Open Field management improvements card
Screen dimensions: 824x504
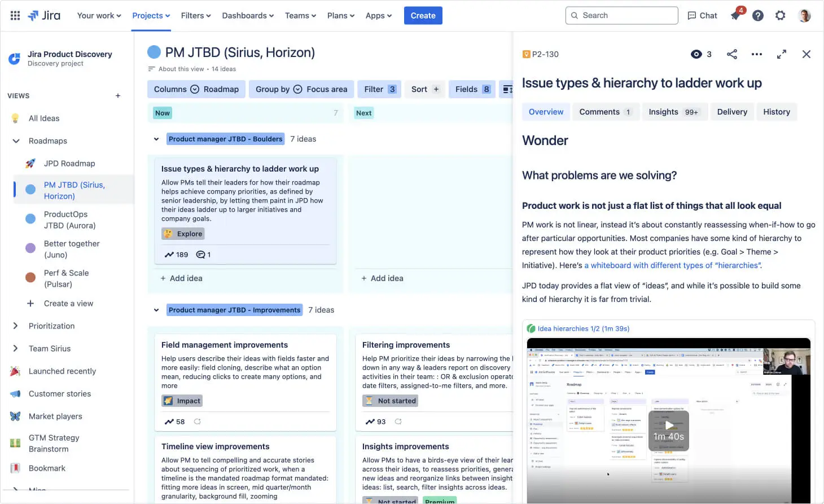(x=246, y=382)
